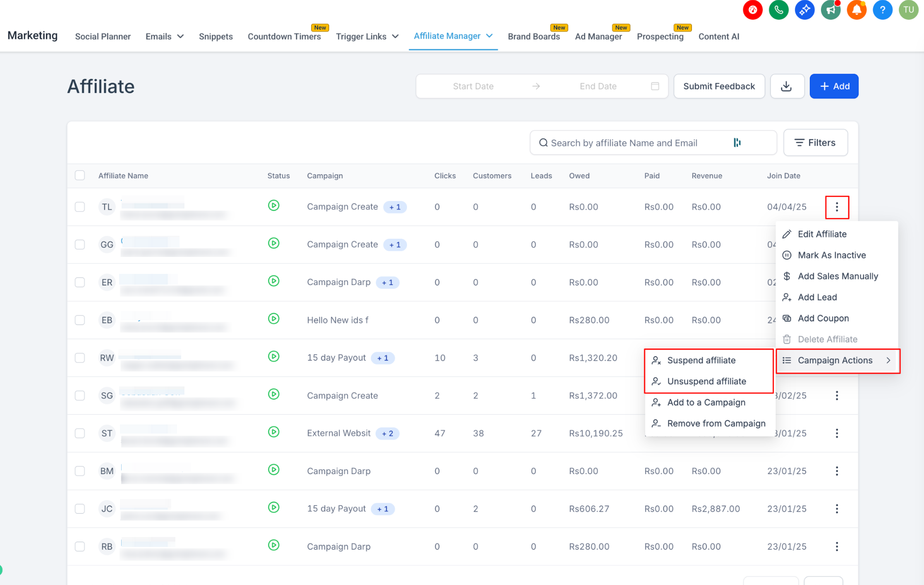
Task: Click the green phone call icon
Action: [x=778, y=10]
